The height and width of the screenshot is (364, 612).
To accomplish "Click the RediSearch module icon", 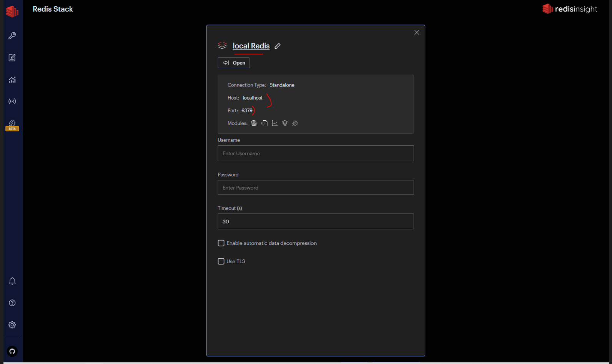I will pyautogui.click(x=254, y=123).
